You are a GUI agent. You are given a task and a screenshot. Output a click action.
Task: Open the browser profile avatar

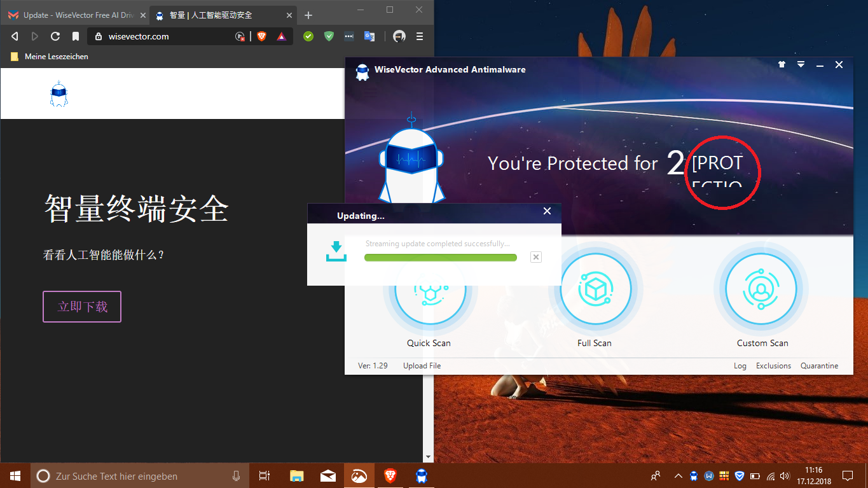click(x=399, y=36)
